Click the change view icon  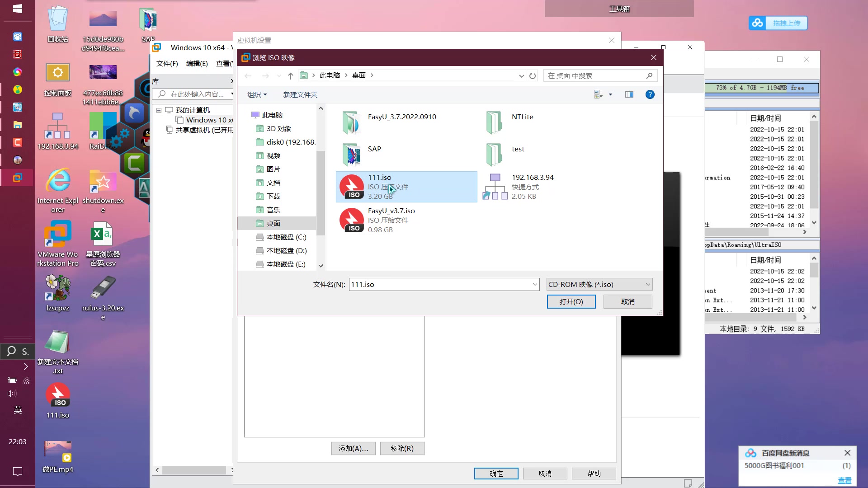(599, 94)
